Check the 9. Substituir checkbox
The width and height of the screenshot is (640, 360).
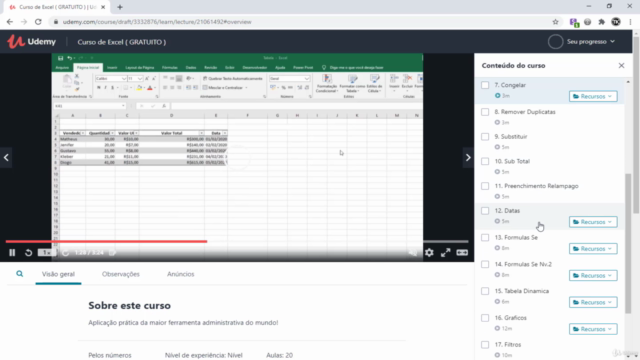485,137
